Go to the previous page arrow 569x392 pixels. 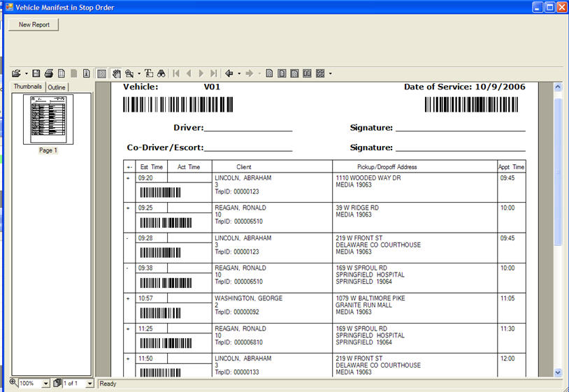(x=188, y=73)
